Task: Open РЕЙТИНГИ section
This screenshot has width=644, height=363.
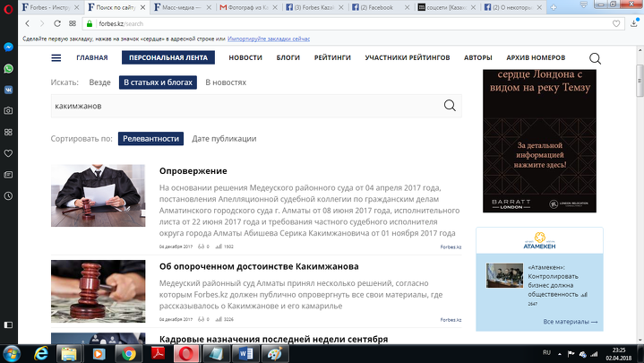Action: click(332, 57)
